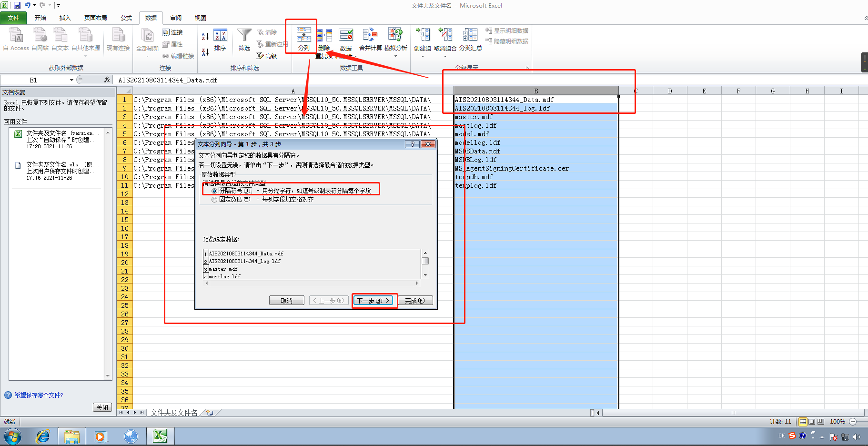Switch to the 页面布局 ribbon tab
Image resolution: width=868 pixels, height=446 pixels.
[x=95, y=18]
